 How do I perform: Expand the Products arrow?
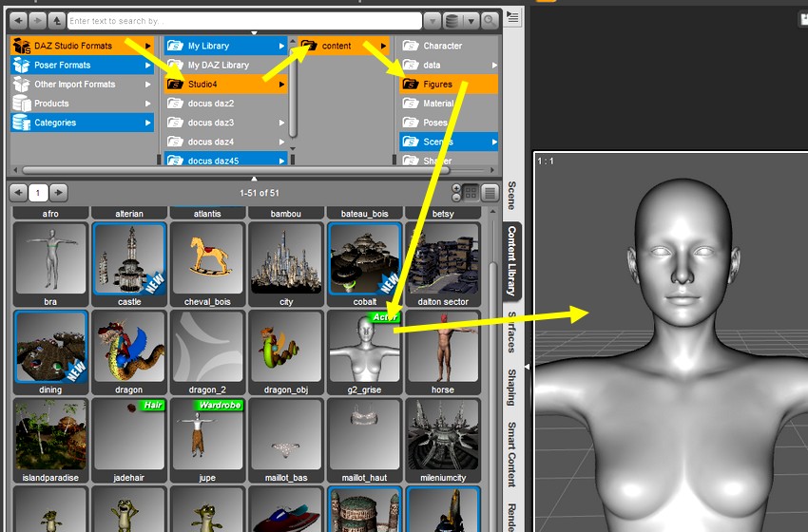coord(148,103)
